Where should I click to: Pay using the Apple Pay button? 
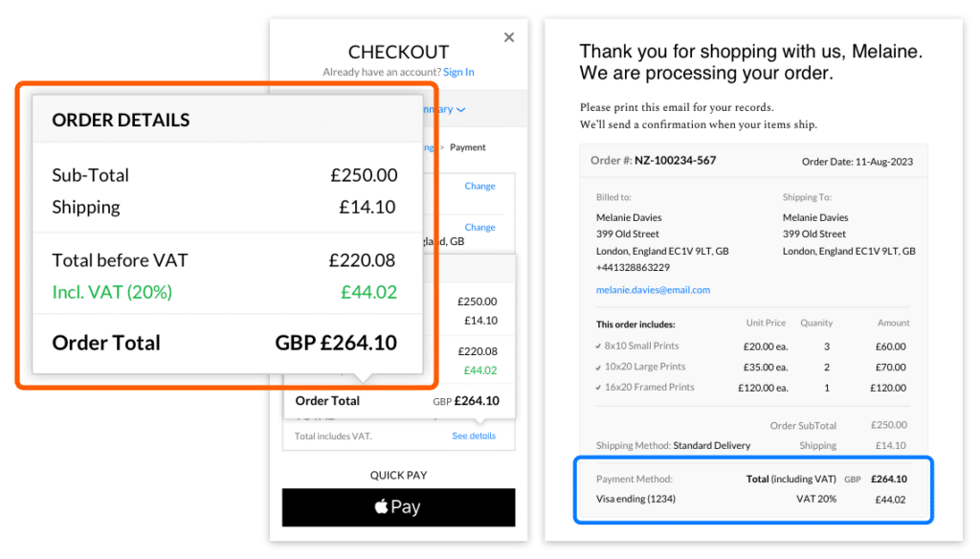(398, 507)
